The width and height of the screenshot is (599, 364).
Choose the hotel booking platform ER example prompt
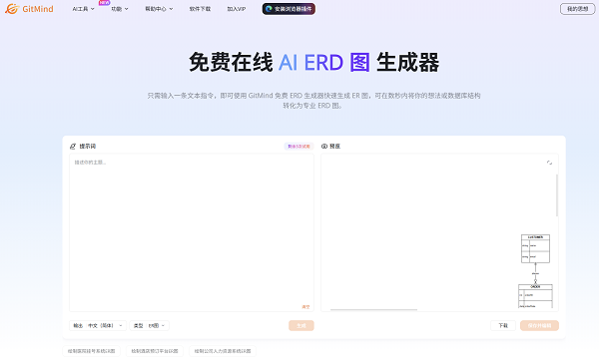(155, 351)
